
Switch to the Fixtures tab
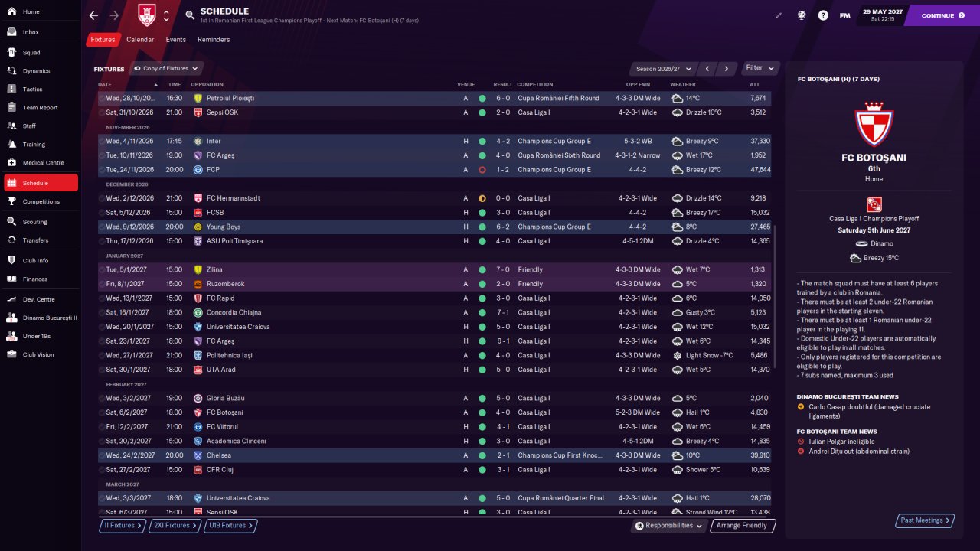click(x=103, y=40)
